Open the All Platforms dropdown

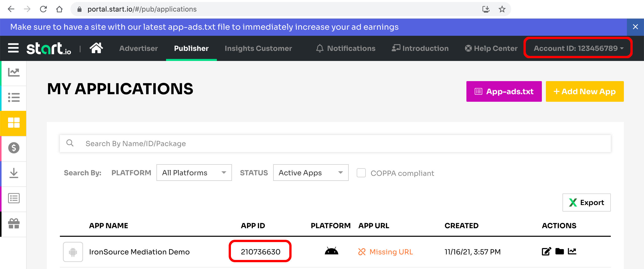(194, 173)
